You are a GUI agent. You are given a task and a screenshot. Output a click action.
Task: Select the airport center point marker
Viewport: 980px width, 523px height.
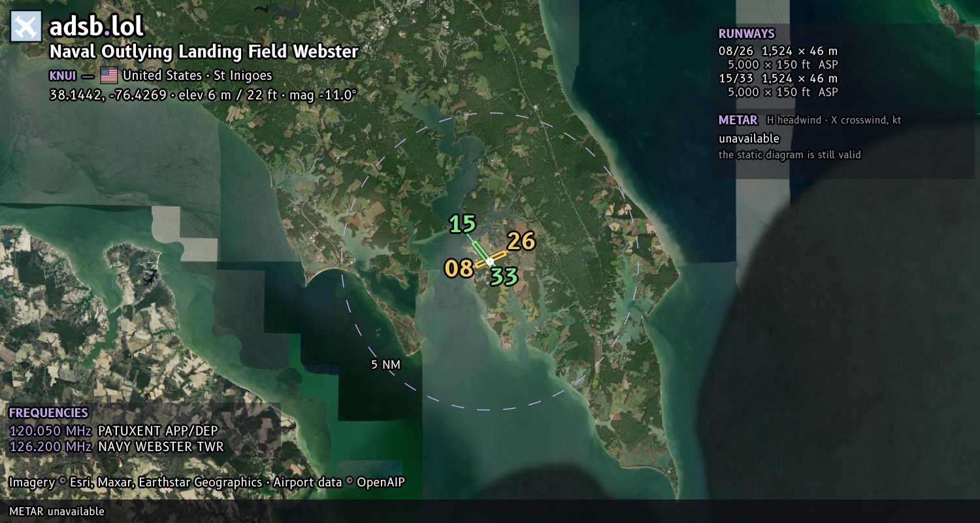(x=490, y=261)
